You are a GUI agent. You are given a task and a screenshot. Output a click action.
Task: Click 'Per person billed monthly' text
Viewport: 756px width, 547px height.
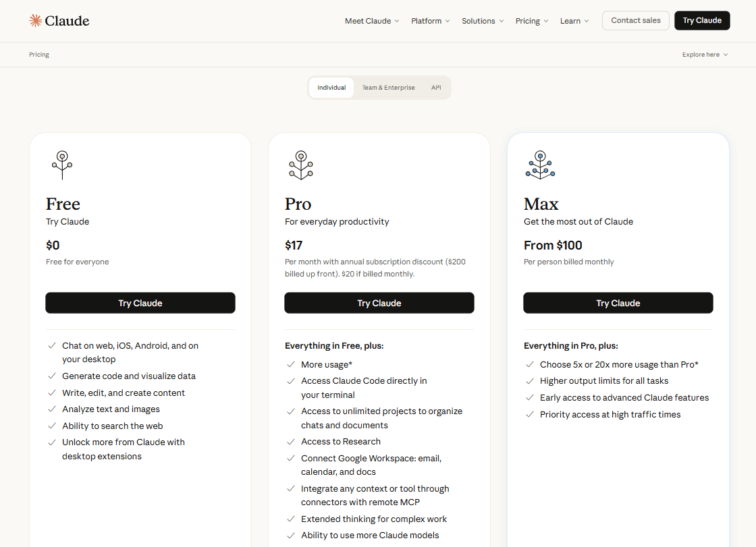pos(569,262)
